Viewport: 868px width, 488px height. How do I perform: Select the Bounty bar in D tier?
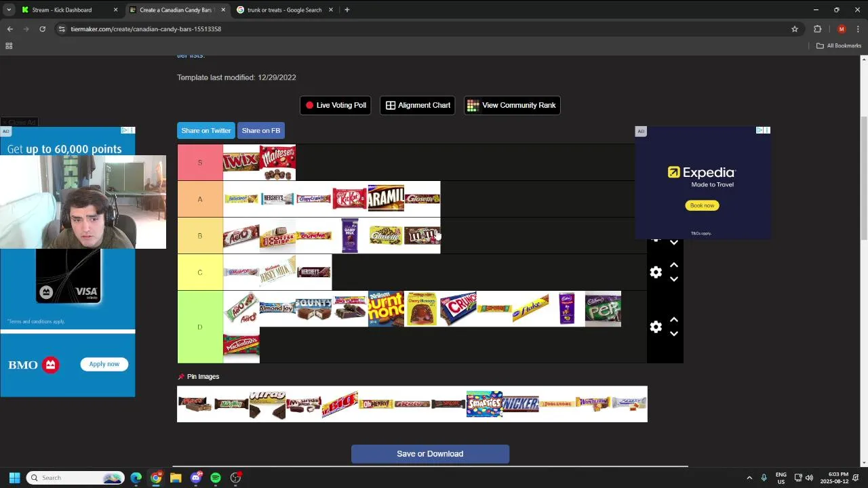313,309
